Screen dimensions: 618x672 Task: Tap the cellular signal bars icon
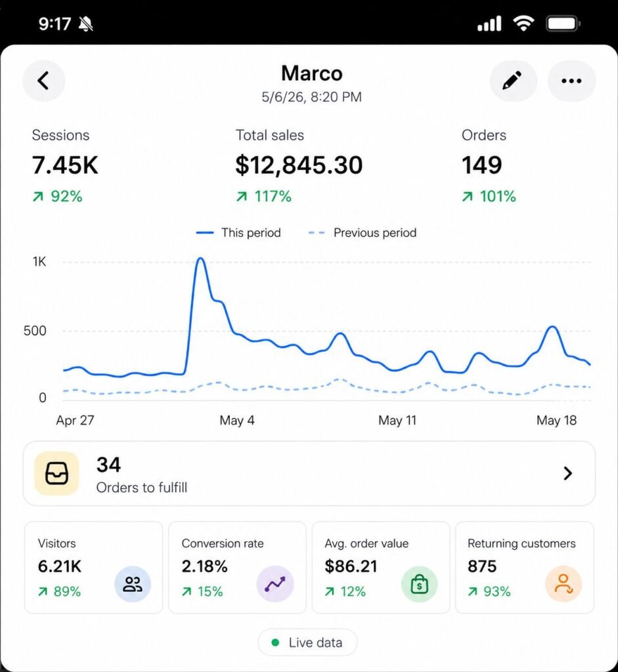(x=489, y=23)
